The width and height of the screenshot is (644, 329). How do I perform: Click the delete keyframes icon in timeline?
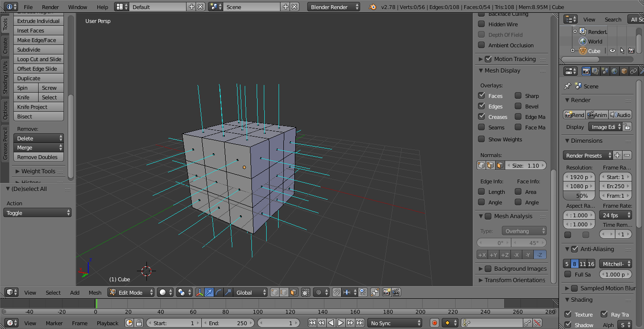[x=537, y=323]
